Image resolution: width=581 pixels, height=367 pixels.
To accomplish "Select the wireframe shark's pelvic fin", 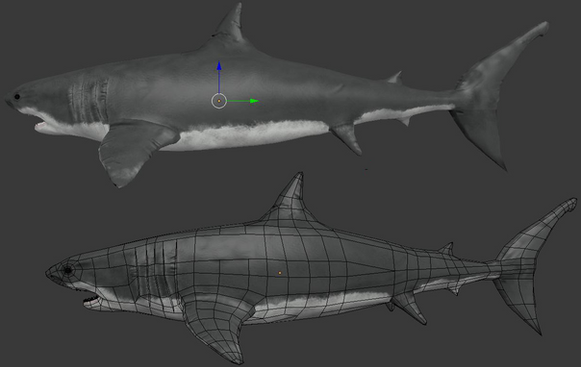I will (409, 308).
